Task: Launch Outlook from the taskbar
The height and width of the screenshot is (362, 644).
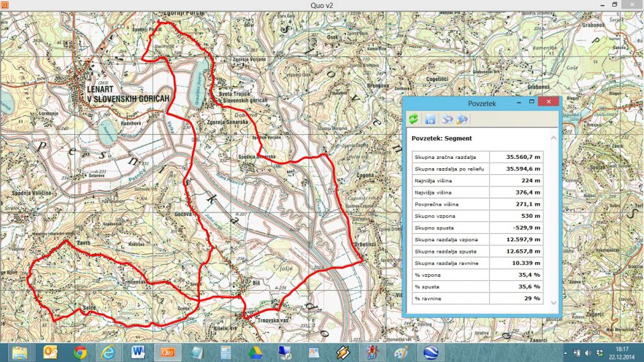Action: pyautogui.click(x=50, y=353)
